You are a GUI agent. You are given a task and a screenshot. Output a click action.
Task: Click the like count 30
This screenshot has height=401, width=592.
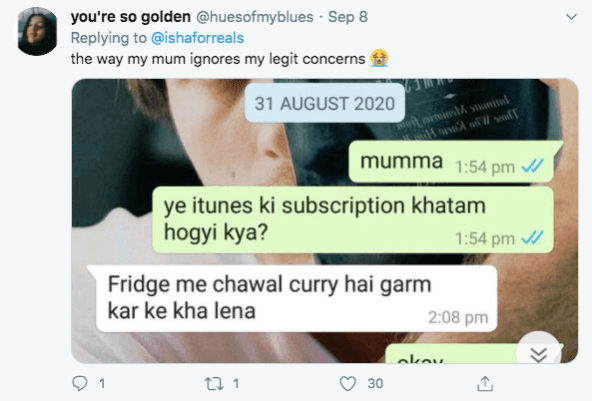[x=375, y=384]
